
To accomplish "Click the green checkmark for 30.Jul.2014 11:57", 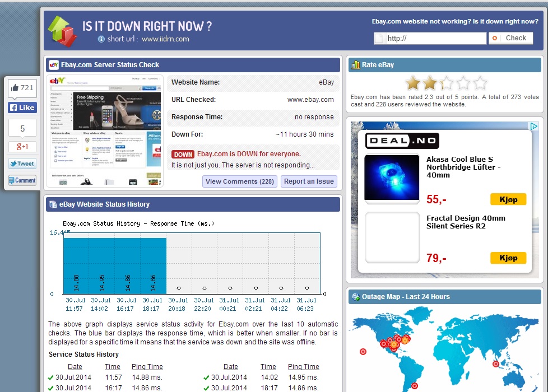I will coord(50,377).
